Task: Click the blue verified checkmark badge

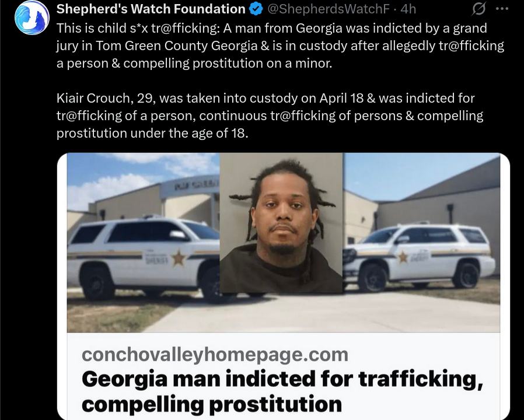Action: 256,9
